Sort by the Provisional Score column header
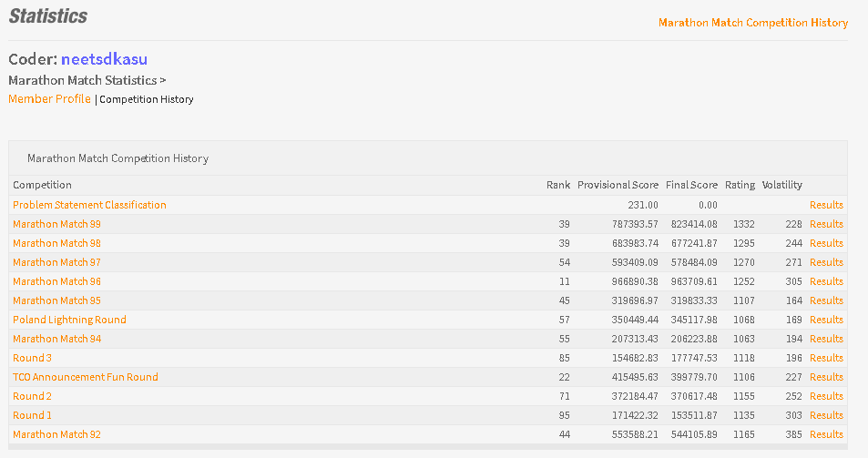 tap(618, 185)
